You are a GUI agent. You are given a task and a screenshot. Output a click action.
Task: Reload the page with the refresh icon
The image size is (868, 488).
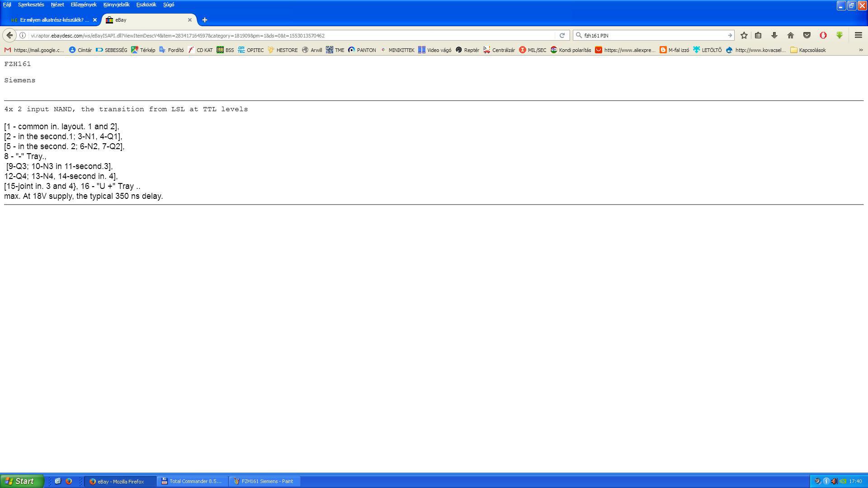click(562, 35)
